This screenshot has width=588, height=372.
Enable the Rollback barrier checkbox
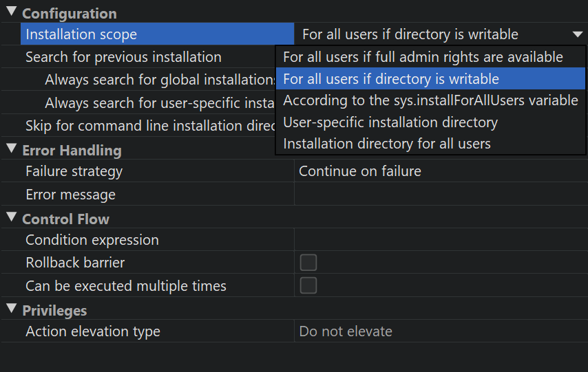pos(308,263)
